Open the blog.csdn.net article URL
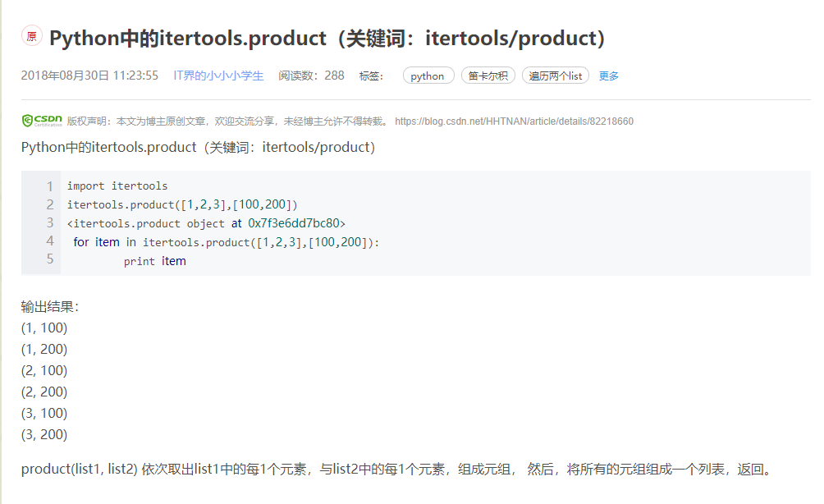Viewport: 824px width, 504px height. pyautogui.click(x=514, y=121)
